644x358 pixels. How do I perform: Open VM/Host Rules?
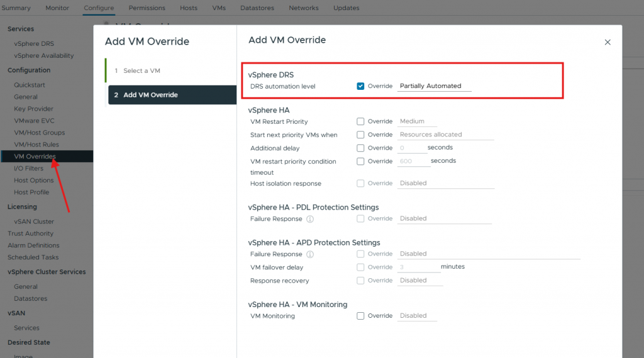[x=36, y=144]
